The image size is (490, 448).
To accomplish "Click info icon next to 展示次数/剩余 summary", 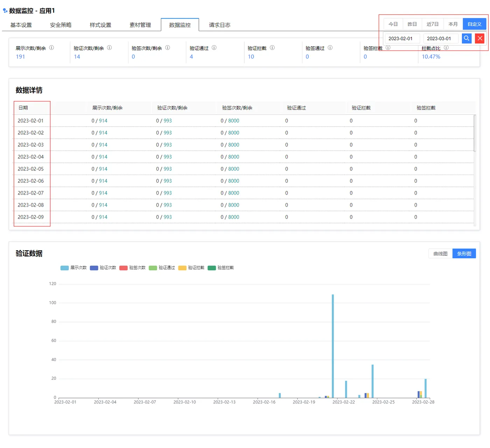I will [x=51, y=48].
